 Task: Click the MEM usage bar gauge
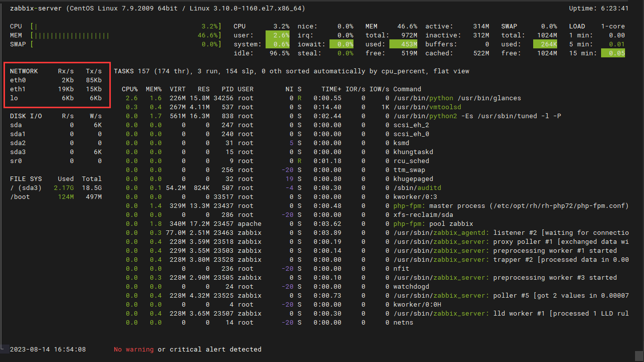click(x=125, y=35)
